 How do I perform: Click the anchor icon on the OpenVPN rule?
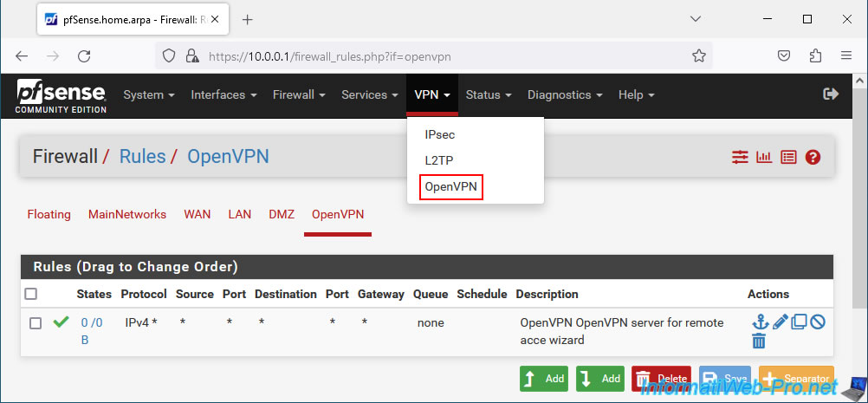pos(761,322)
